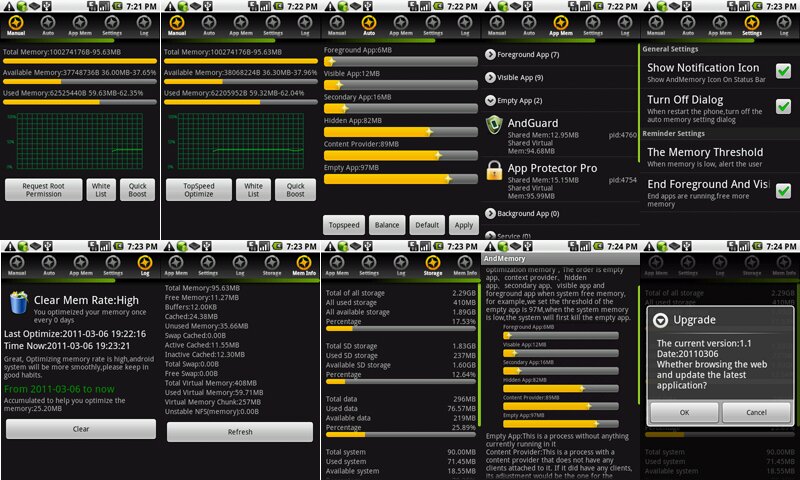800x480 pixels.
Task: Switch to Manual tab on the Apply button screen
Action: [337, 26]
